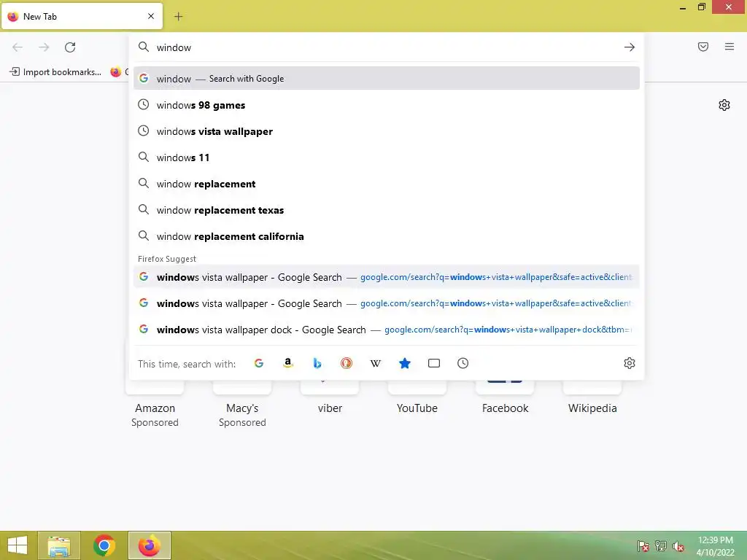Screen dimensions: 747x560
Task: Select 'window — Search with Google' row
Action: click(x=387, y=79)
